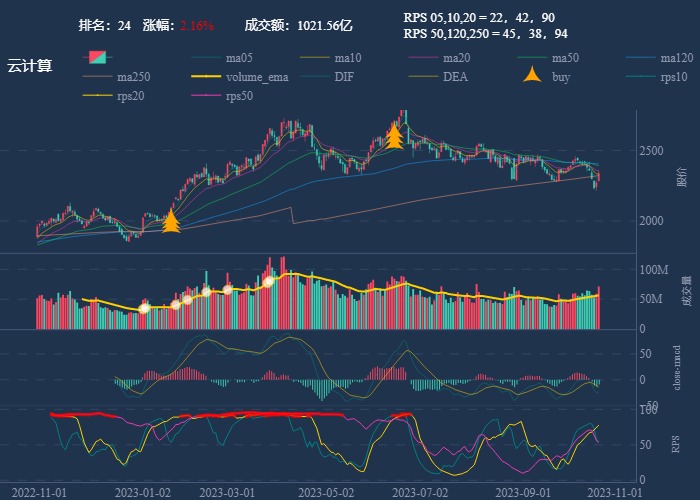
Task: Toggle the volume_ema legend line icon
Action: tap(206, 77)
